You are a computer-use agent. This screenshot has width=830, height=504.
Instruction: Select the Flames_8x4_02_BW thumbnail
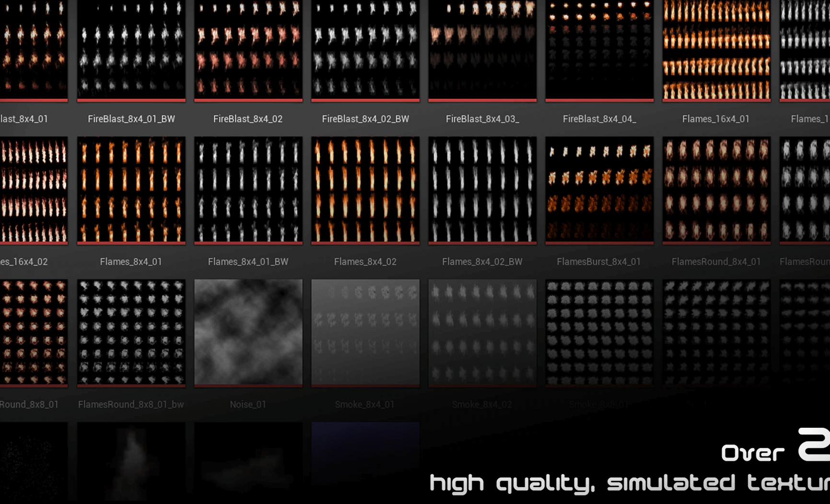click(482, 191)
